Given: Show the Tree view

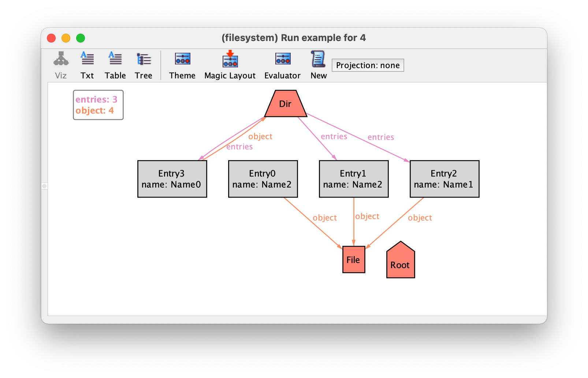Looking at the screenshot, I should click(144, 66).
